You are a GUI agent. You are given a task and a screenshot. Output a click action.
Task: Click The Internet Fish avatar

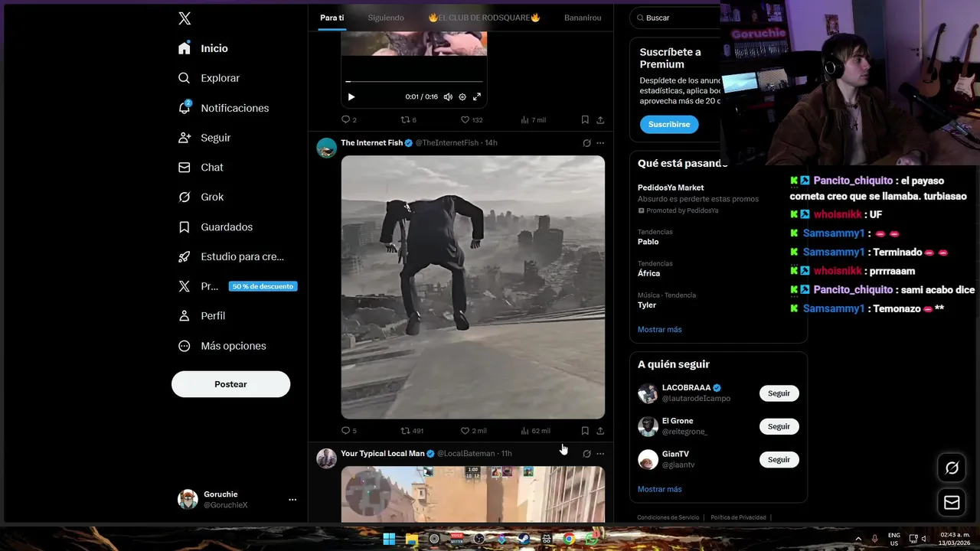point(327,148)
